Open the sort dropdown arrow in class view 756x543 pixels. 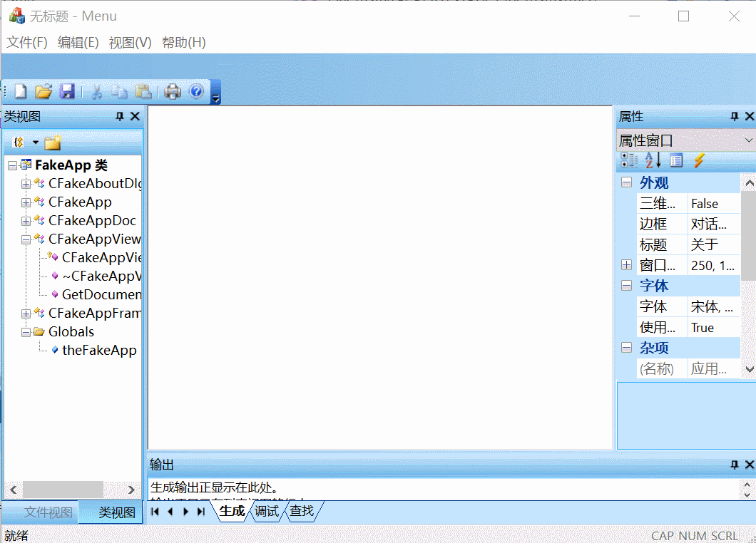point(35,142)
